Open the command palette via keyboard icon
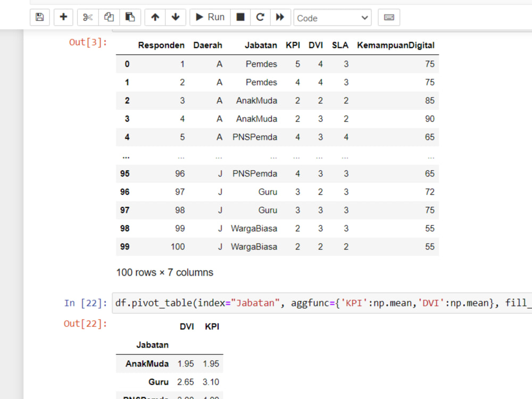 [x=388, y=17]
